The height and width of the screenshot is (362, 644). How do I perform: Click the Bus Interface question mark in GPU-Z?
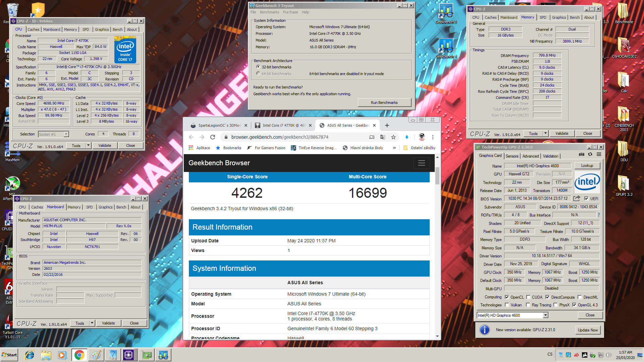[x=599, y=215]
